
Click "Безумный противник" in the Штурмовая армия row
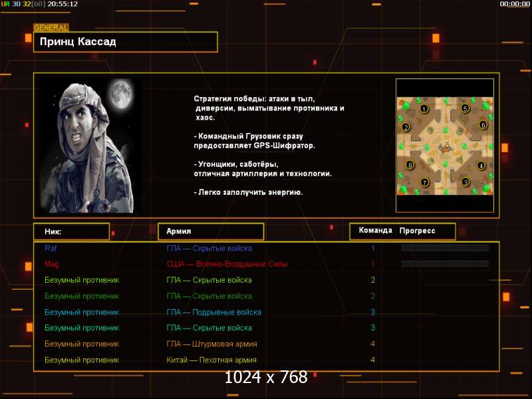(x=82, y=344)
